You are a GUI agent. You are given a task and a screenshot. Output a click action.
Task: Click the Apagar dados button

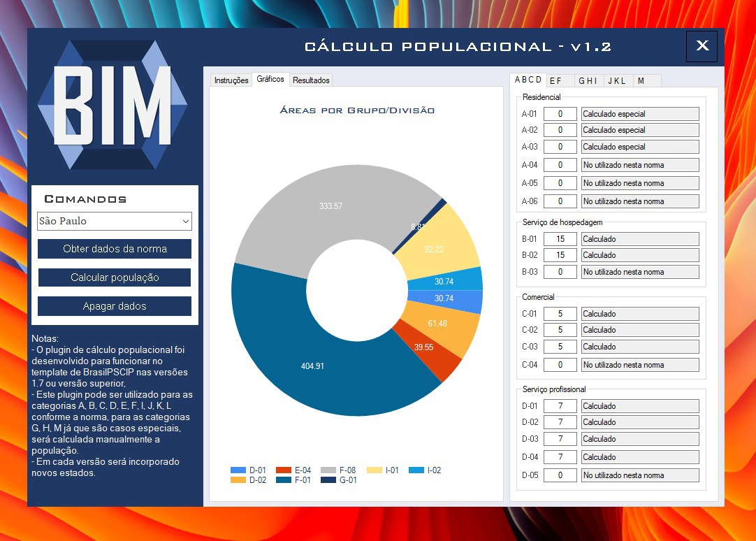115,306
